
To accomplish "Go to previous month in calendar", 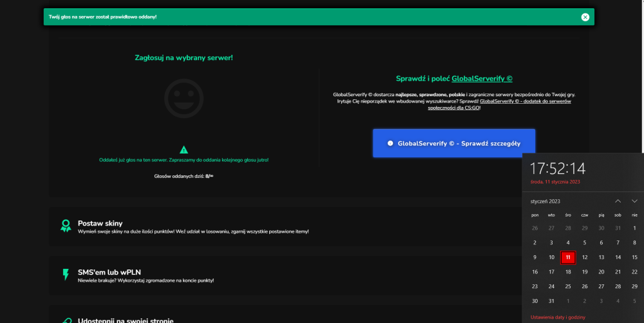I will 618,201.
